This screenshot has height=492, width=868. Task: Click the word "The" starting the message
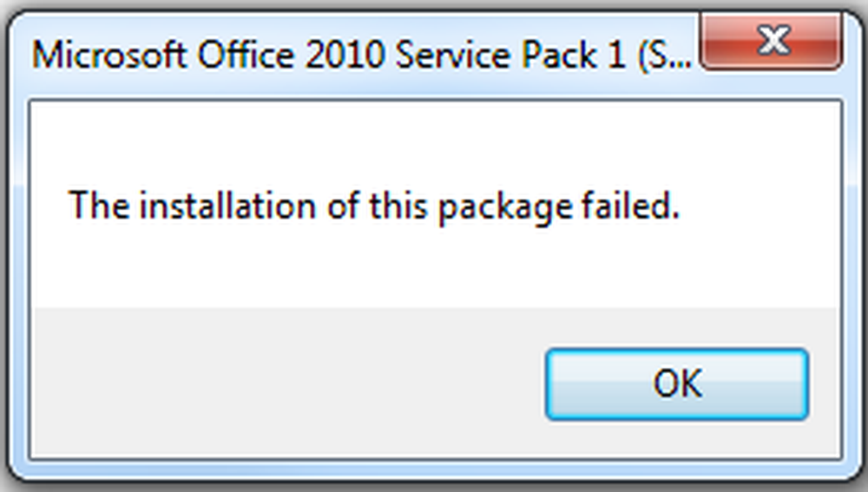(x=99, y=205)
